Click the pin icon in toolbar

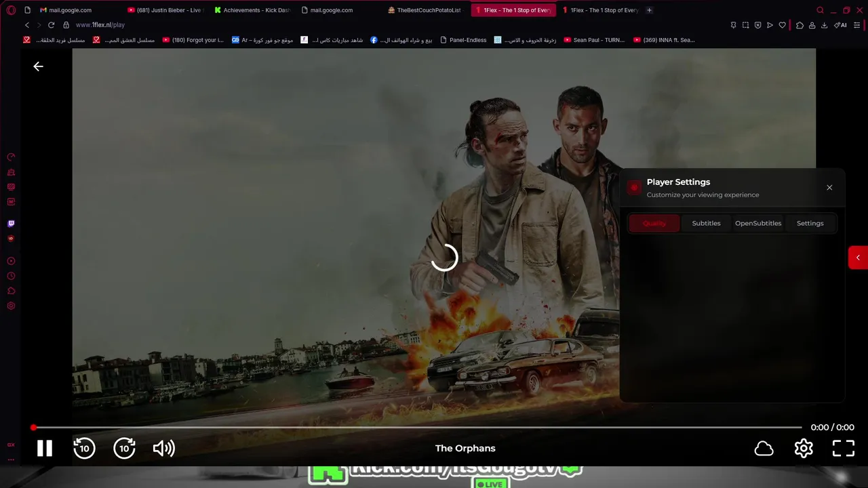[733, 25]
